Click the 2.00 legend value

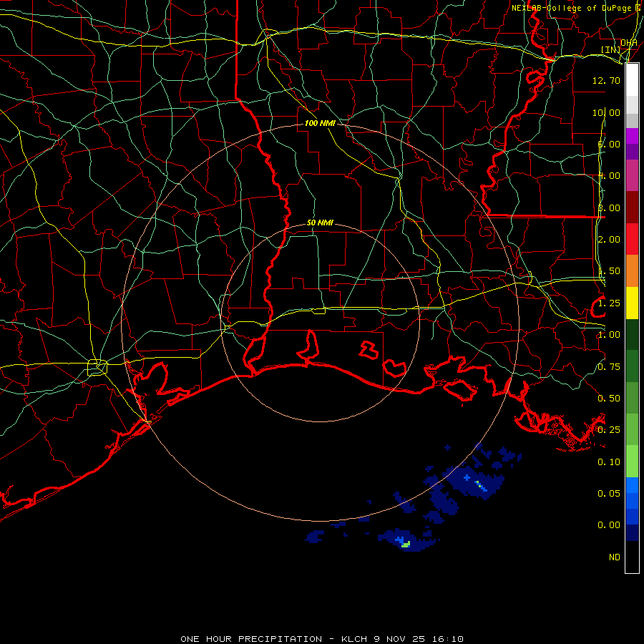click(x=609, y=240)
